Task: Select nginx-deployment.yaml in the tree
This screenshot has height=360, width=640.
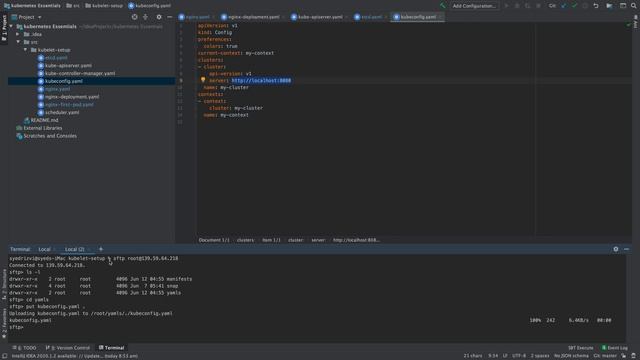Action: [x=72, y=97]
